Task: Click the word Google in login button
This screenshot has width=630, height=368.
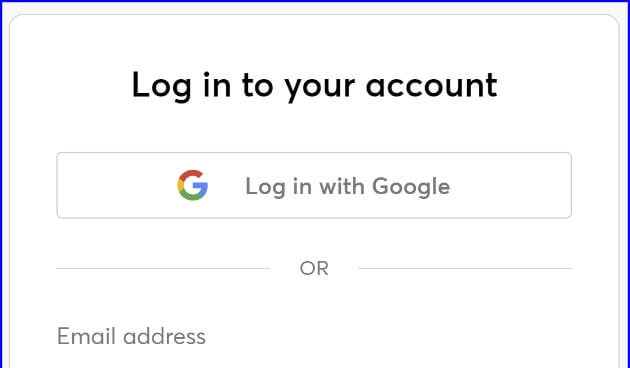Action: (x=411, y=187)
